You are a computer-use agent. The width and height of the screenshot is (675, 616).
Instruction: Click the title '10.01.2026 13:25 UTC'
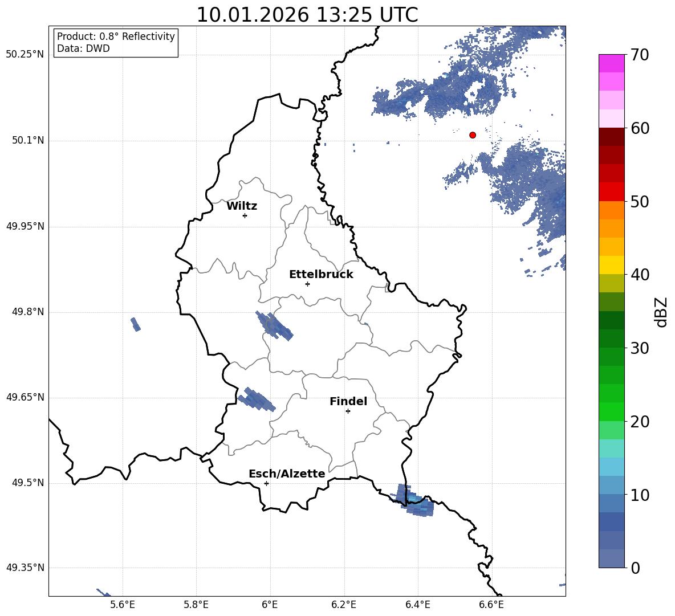[307, 15]
